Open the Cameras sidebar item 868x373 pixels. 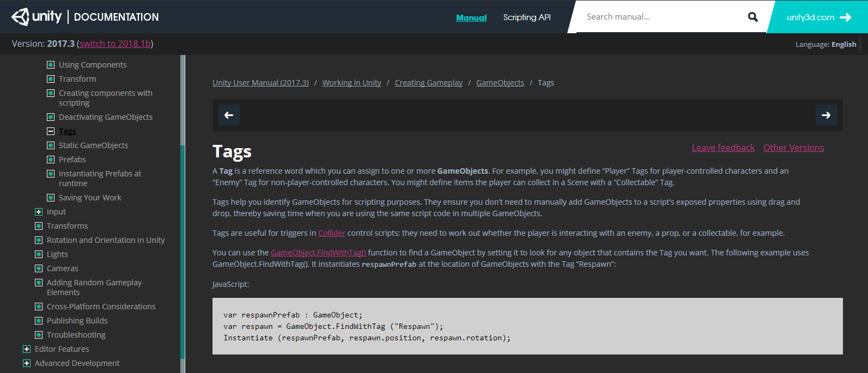63,268
